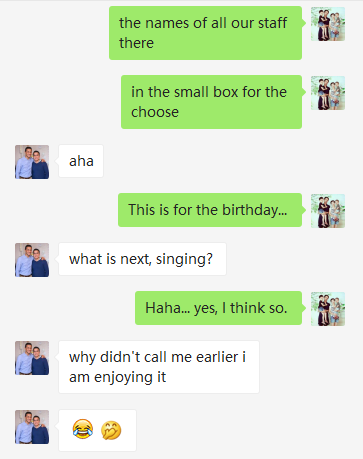Click sender avatar beside 'This is for the birthday...'
This screenshot has height=459, width=363.
(328, 211)
